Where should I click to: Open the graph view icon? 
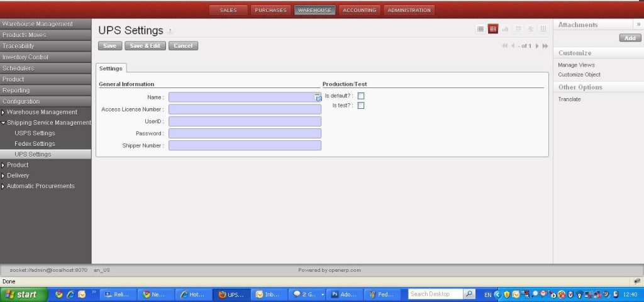505,29
